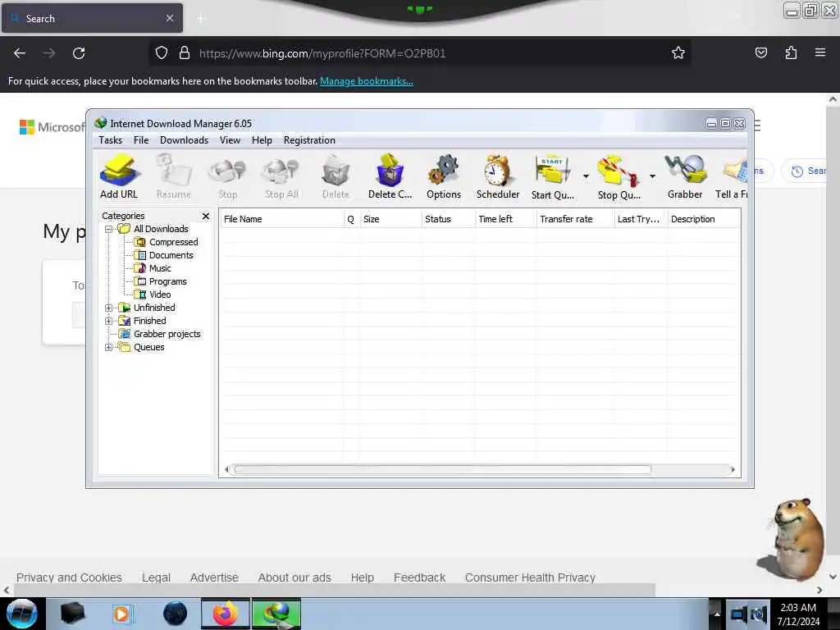Screen dimensions: 840x630
Task: Open the View menu
Action: click(230, 140)
